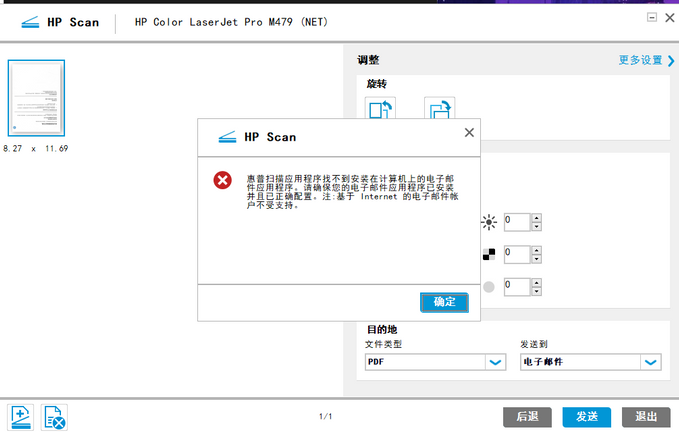Click the add scan page icon

pyautogui.click(x=20, y=417)
